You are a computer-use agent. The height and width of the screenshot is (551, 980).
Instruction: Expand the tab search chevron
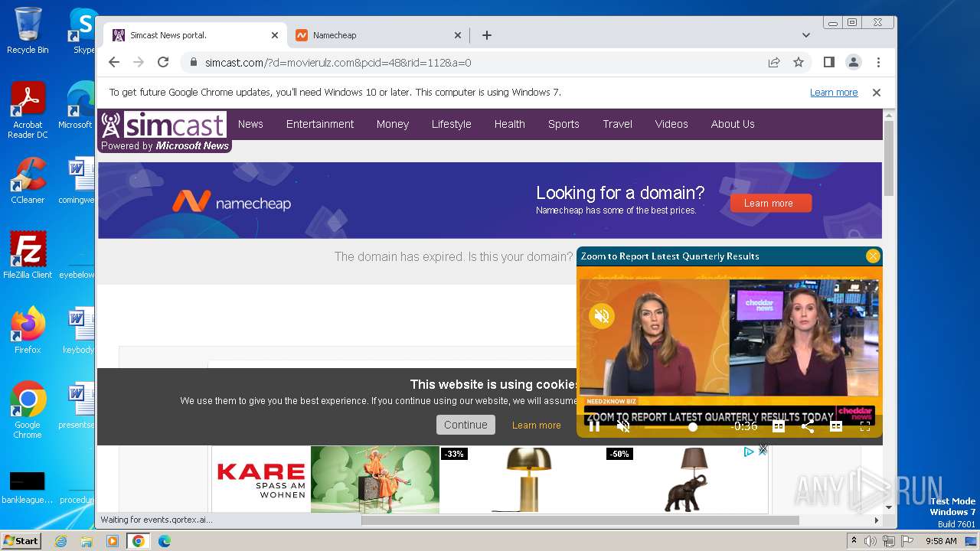(x=805, y=35)
